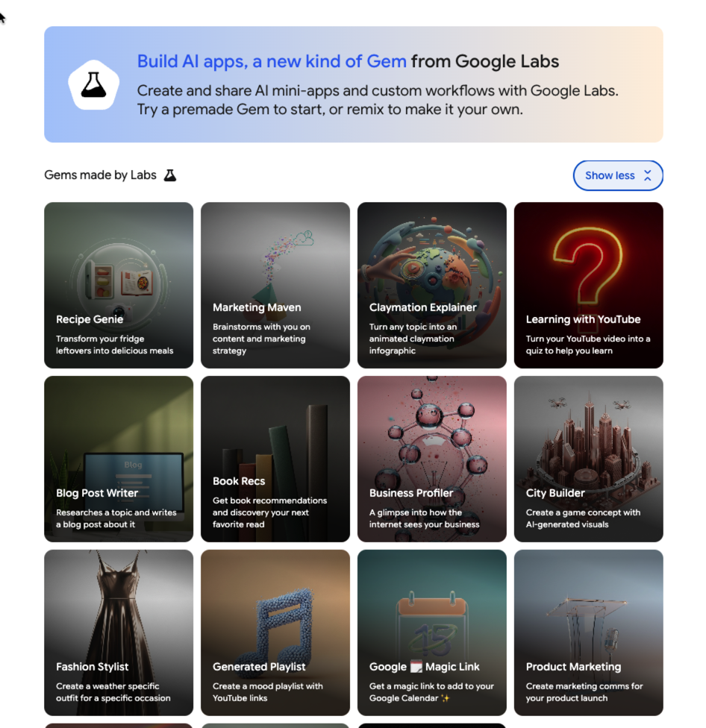706x728 pixels.
Task: Open the Recipe Genie gem
Action: [x=119, y=286]
